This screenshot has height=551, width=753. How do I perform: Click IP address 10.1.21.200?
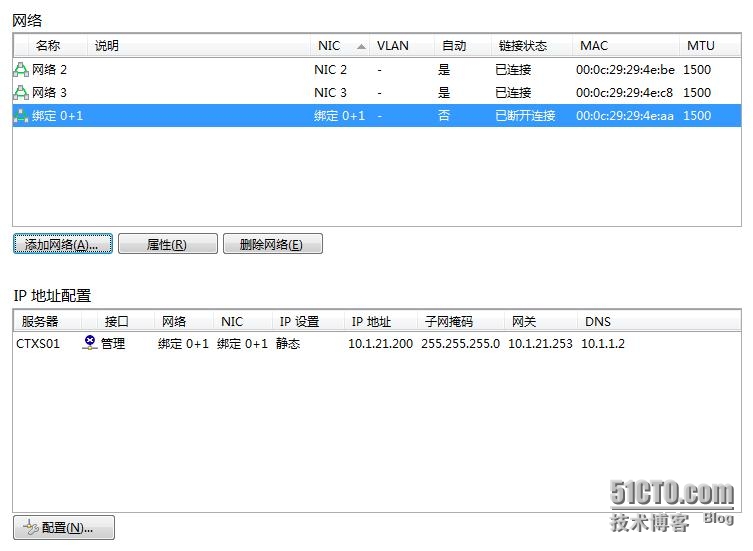(380, 343)
